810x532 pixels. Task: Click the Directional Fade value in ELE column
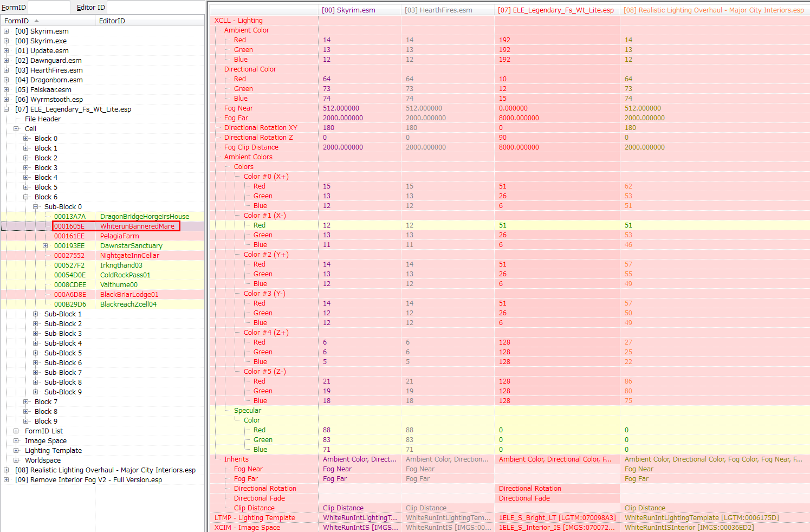coord(524,498)
